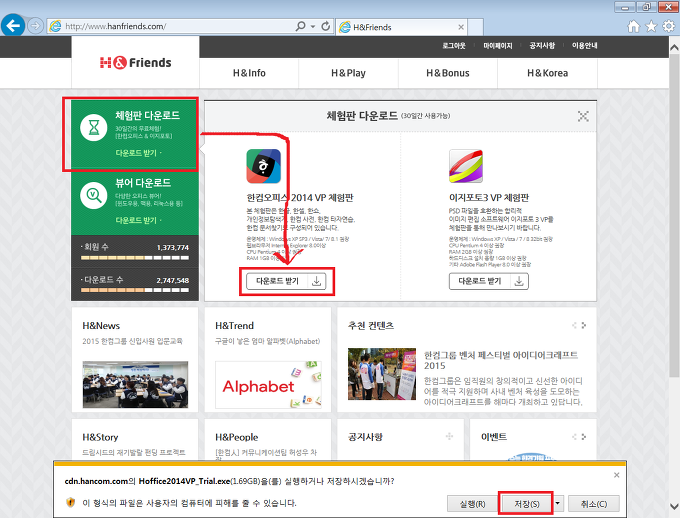Click the search magnifier in address bar
This screenshot has width=680, height=518.
pos(301,26)
